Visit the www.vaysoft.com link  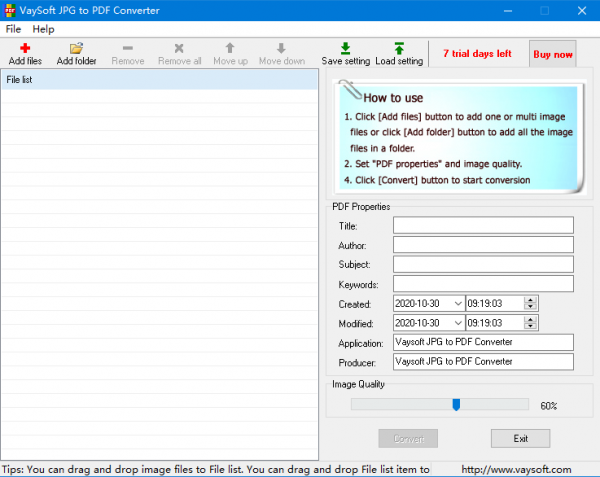click(516, 469)
